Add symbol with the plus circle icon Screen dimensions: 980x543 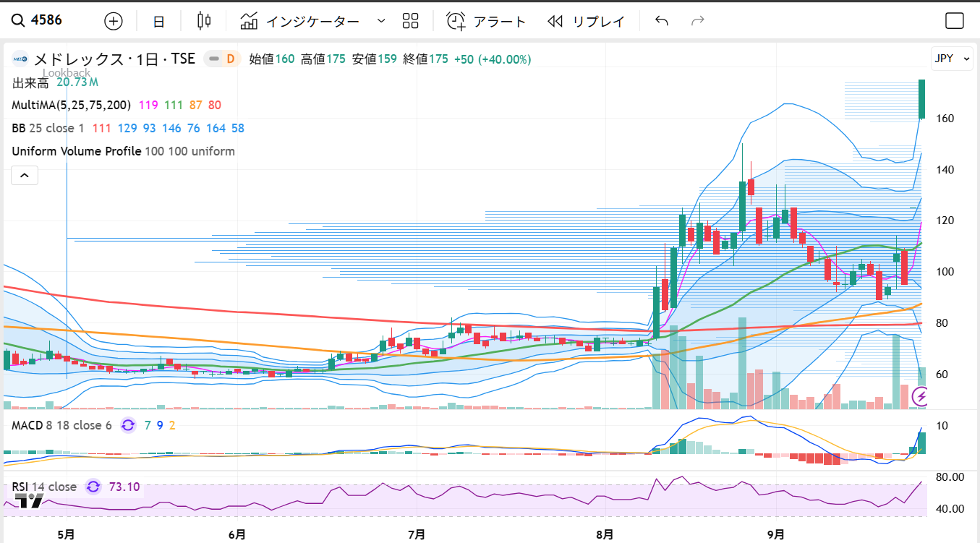114,21
